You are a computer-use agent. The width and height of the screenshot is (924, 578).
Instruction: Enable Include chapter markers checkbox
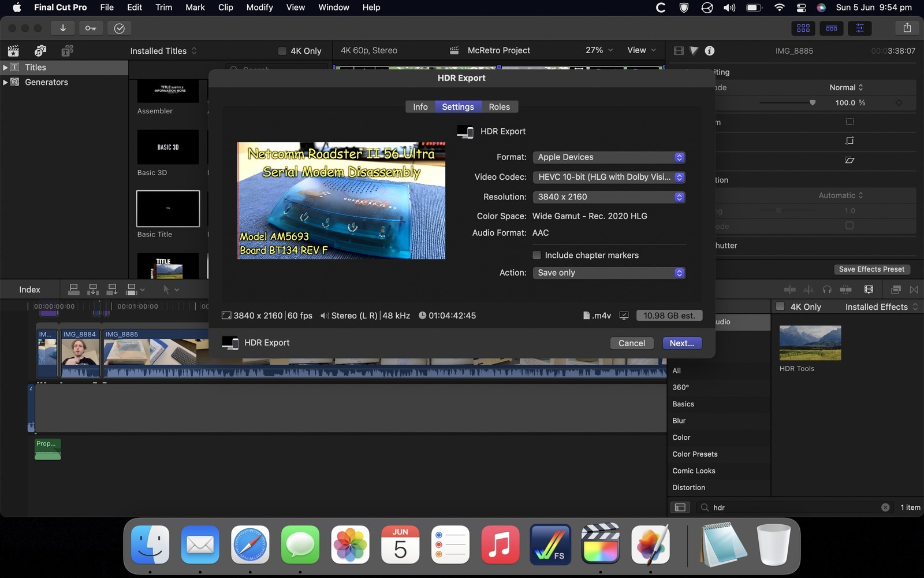click(536, 255)
